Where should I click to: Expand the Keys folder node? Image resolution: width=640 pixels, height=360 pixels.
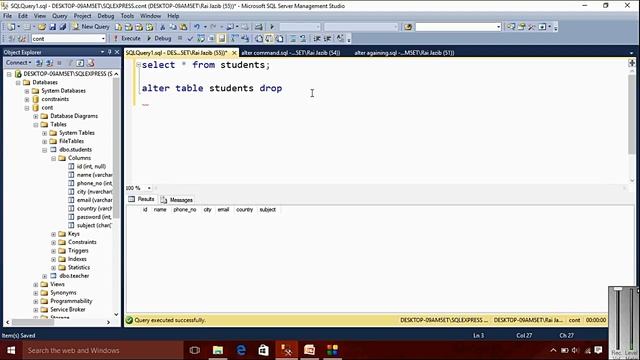53,234
